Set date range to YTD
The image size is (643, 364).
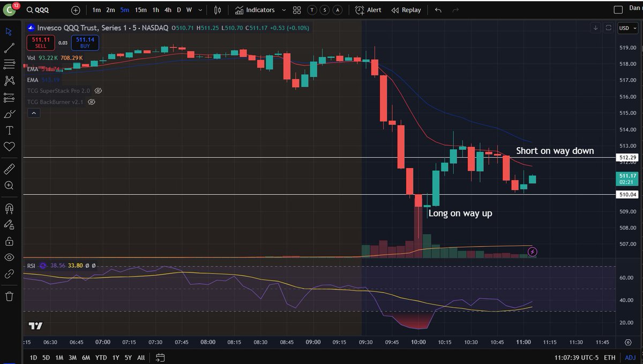(x=100, y=358)
